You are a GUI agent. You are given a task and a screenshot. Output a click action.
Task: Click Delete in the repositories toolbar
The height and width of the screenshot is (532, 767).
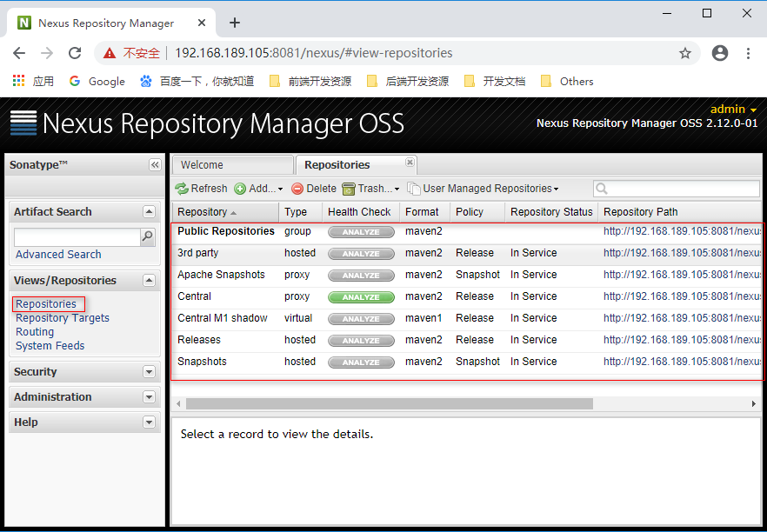(x=314, y=189)
